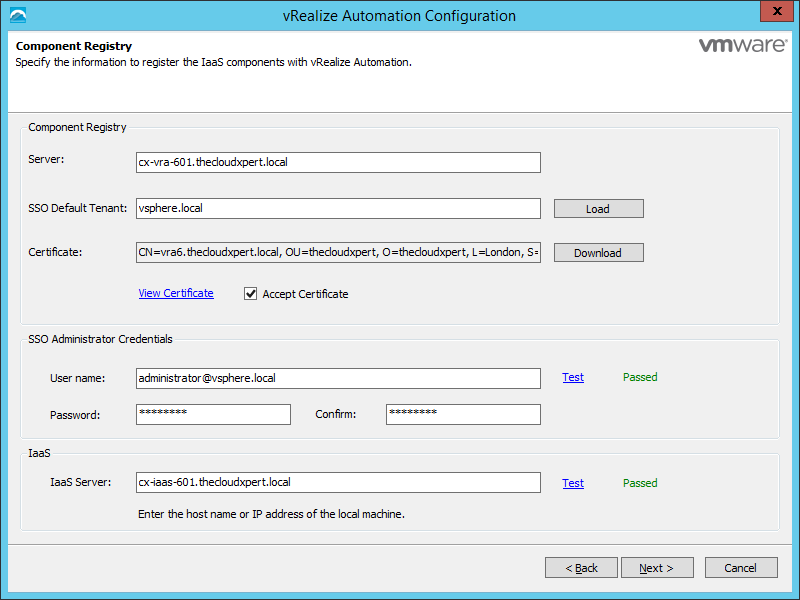800x600 pixels.
Task: Click the window title bar text
Action: (400, 16)
